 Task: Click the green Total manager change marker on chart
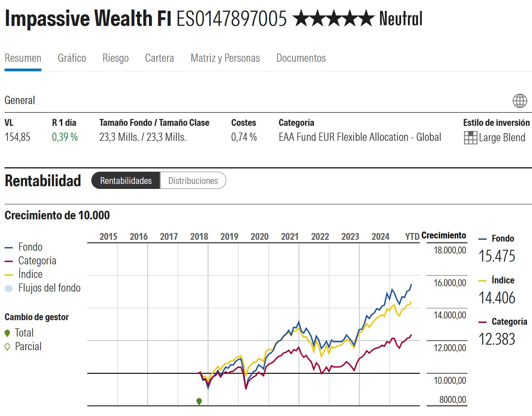point(199,401)
